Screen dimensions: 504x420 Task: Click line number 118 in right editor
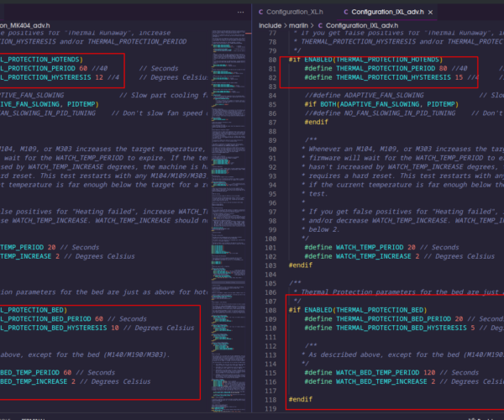pos(270,400)
